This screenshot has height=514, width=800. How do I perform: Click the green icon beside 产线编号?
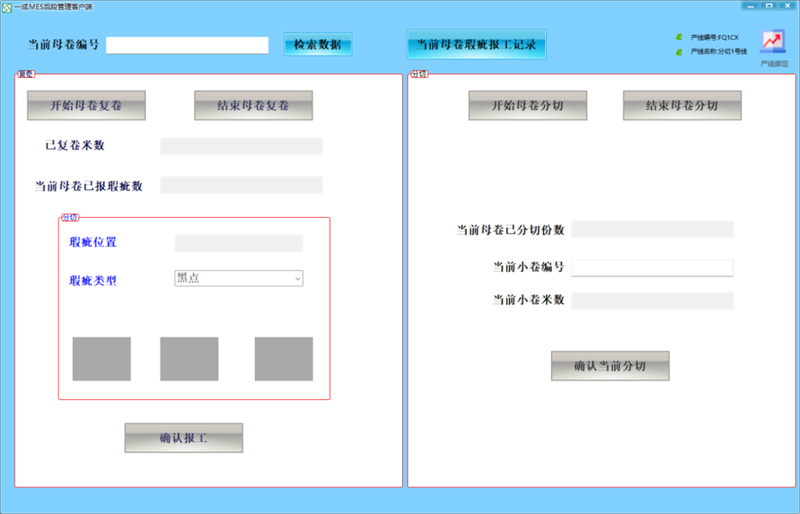[x=680, y=37]
